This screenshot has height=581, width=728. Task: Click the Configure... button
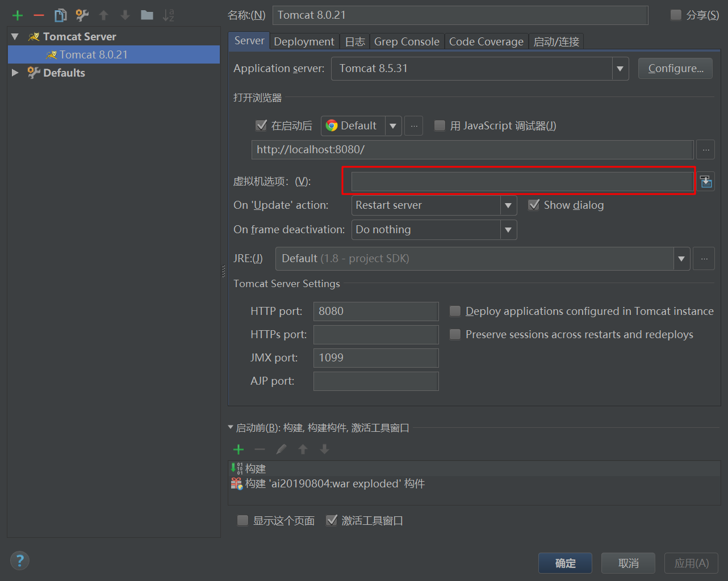(x=676, y=68)
